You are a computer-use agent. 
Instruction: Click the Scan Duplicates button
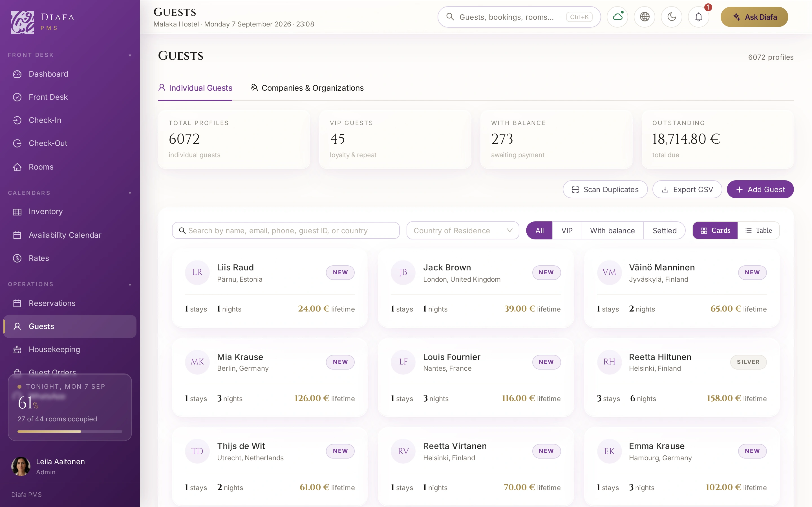point(605,190)
